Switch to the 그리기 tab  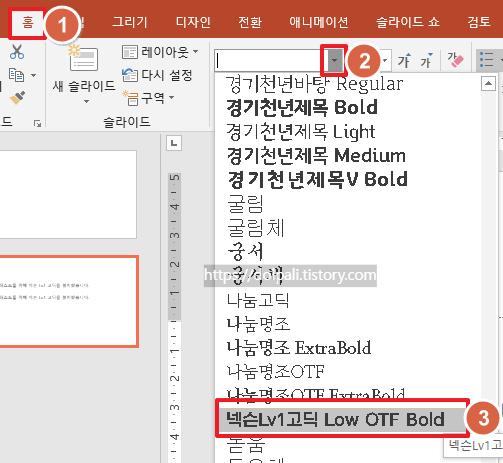[x=130, y=22]
